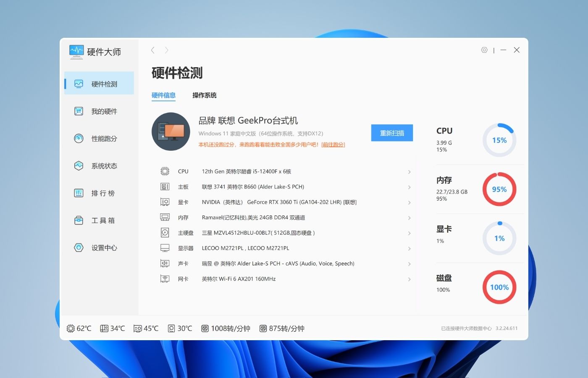Screen dimensions: 588x378
Task: Expand the 主硬盘 三星 row chevron
Action: 409,233
